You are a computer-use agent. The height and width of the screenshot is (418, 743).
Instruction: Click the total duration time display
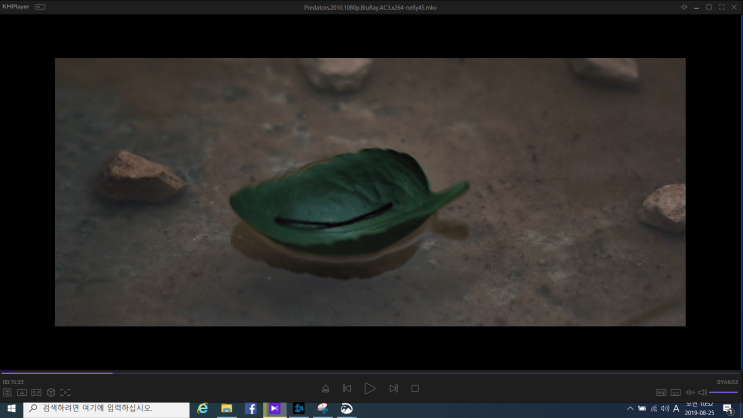click(727, 382)
